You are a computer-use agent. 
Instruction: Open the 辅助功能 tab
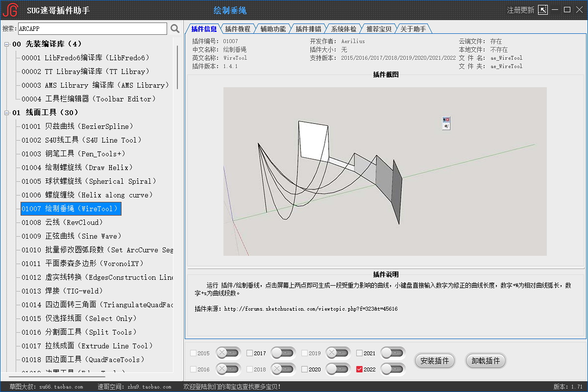pyautogui.click(x=273, y=29)
